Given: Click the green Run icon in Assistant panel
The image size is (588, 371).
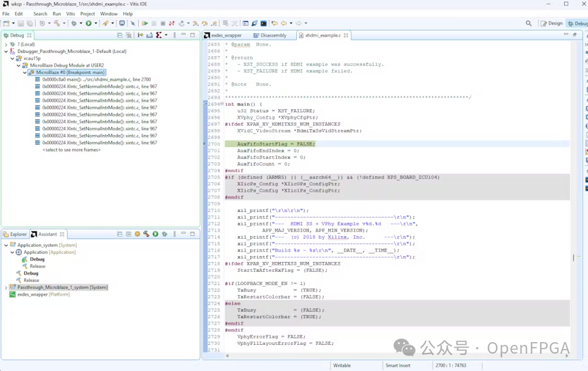Looking at the screenshot, I should 155,234.
